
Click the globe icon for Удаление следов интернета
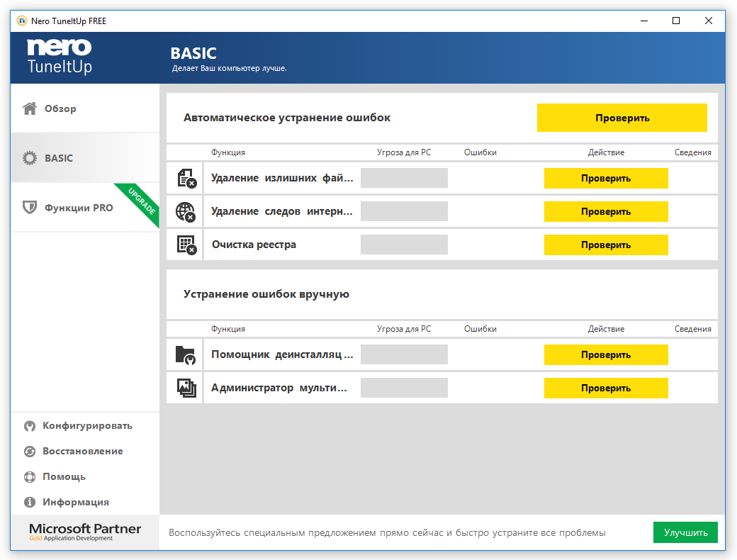point(185,211)
